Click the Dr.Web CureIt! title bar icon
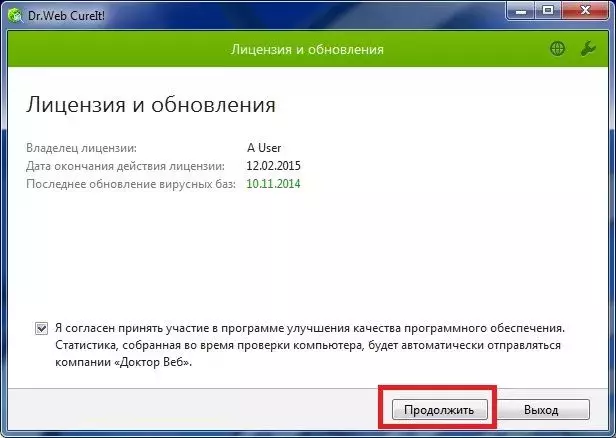 click(15, 16)
